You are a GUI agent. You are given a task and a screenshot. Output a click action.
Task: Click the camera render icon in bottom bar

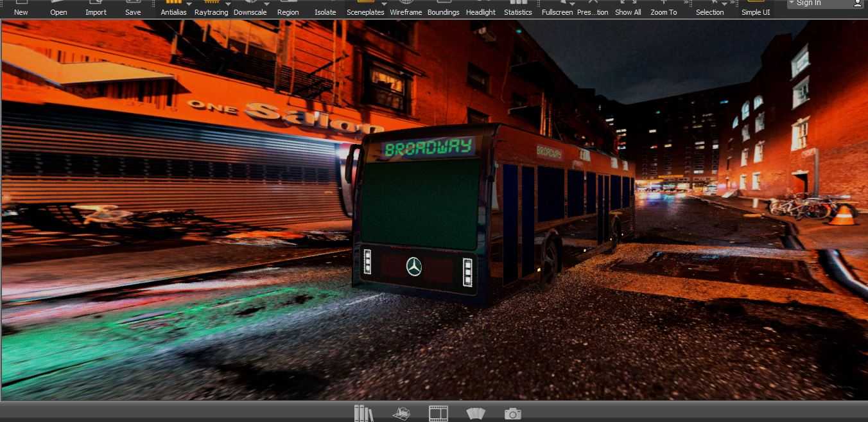[x=512, y=414]
